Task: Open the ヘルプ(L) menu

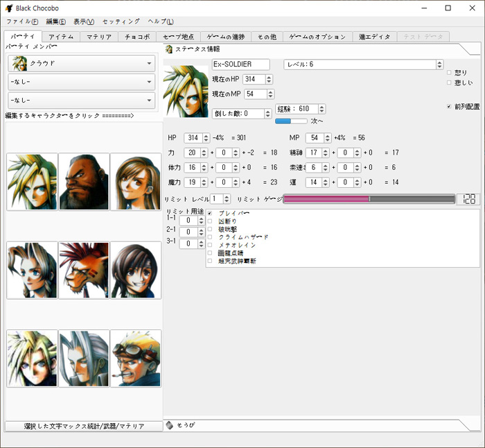Action: (160, 21)
